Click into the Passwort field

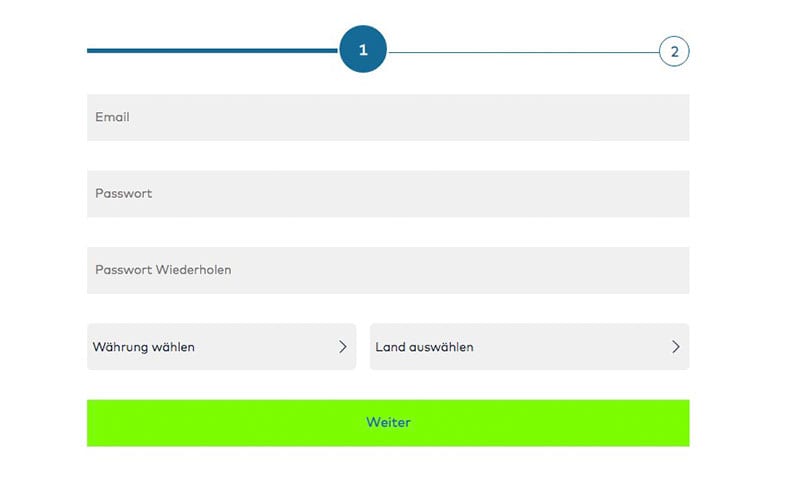[x=388, y=193]
